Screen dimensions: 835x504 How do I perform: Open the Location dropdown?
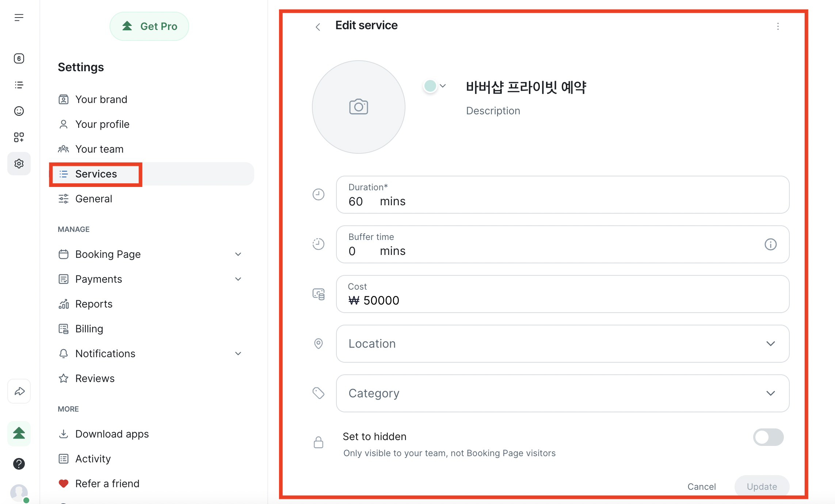click(x=563, y=344)
